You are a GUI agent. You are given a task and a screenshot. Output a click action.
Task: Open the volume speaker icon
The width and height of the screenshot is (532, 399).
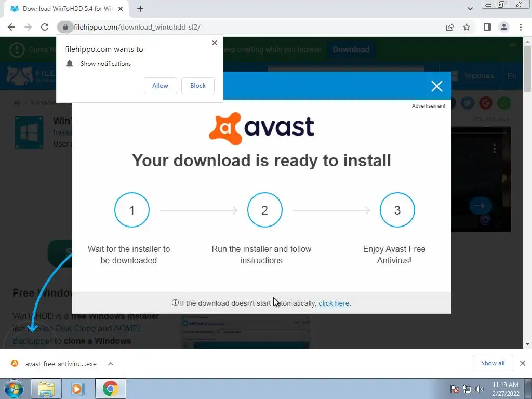click(480, 389)
